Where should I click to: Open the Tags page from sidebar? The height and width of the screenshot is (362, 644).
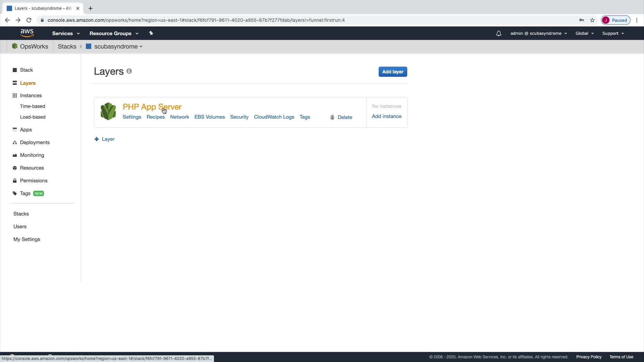(x=25, y=193)
